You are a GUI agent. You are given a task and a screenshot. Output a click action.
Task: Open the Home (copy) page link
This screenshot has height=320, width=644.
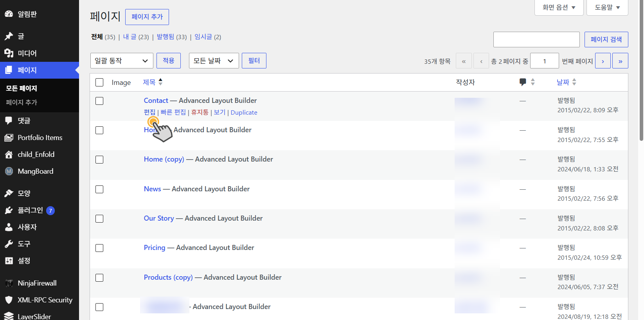pyautogui.click(x=164, y=159)
